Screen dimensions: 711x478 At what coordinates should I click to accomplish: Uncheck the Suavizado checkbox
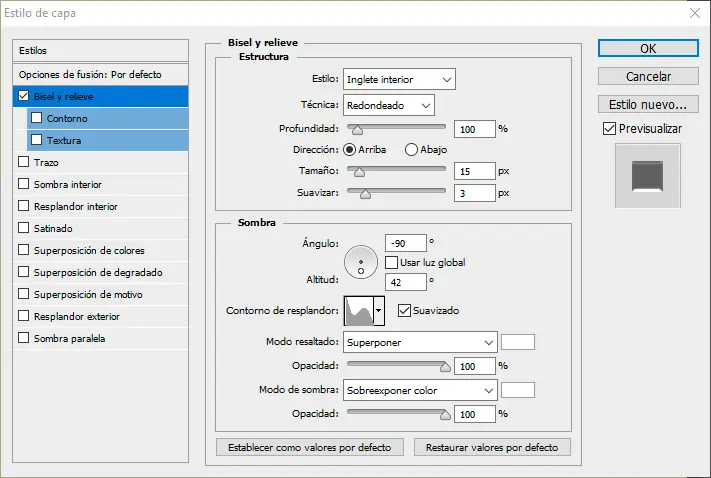pyautogui.click(x=404, y=310)
